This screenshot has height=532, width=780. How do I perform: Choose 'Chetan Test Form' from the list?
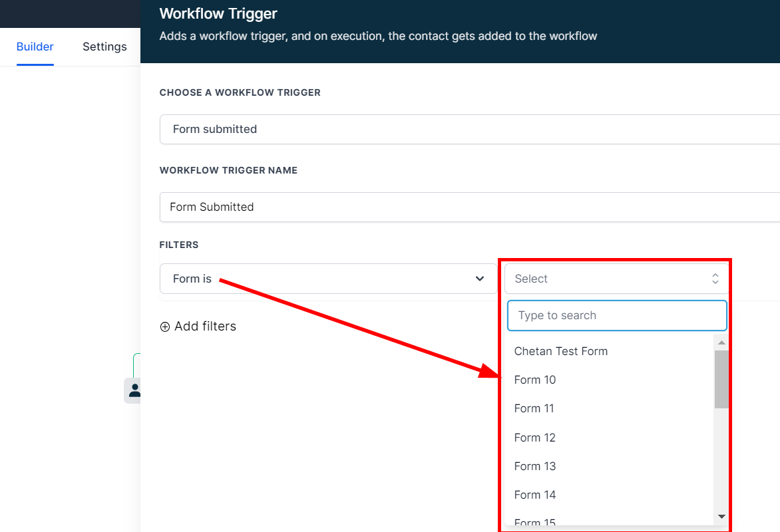coord(560,351)
